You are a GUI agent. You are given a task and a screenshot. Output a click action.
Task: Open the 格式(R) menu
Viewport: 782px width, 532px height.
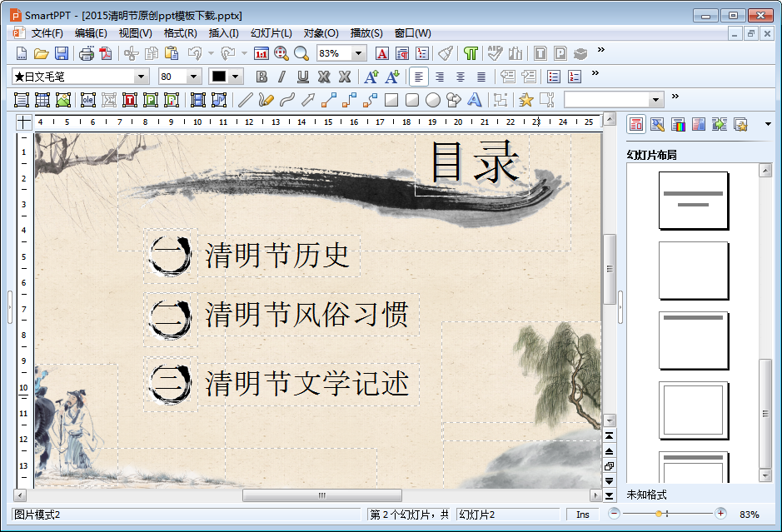[x=180, y=33]
